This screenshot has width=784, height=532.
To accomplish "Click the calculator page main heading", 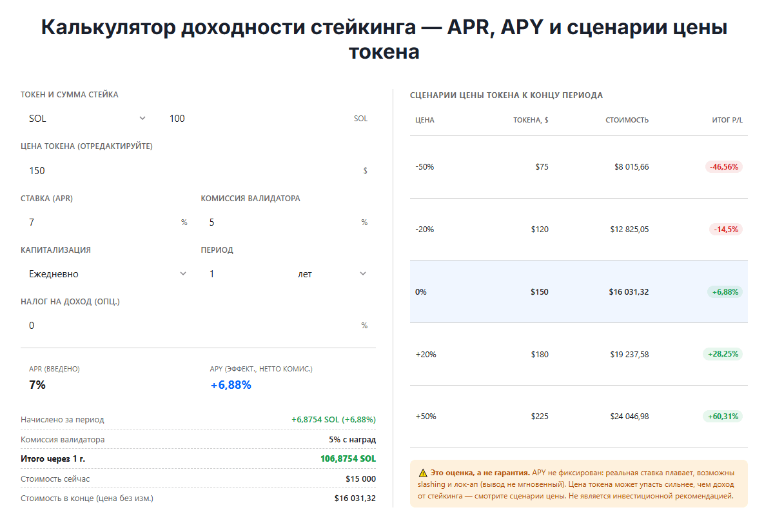I will (x=384, y=39).
